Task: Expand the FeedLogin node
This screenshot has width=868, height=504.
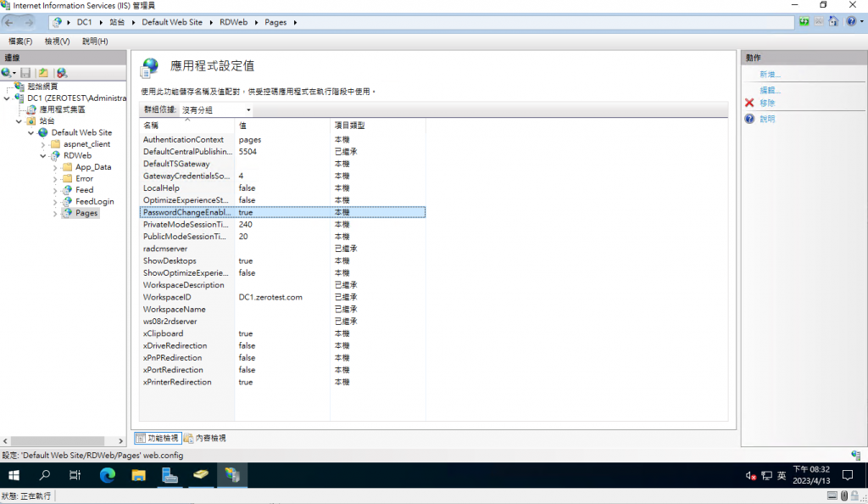Action: coord(55,202)
